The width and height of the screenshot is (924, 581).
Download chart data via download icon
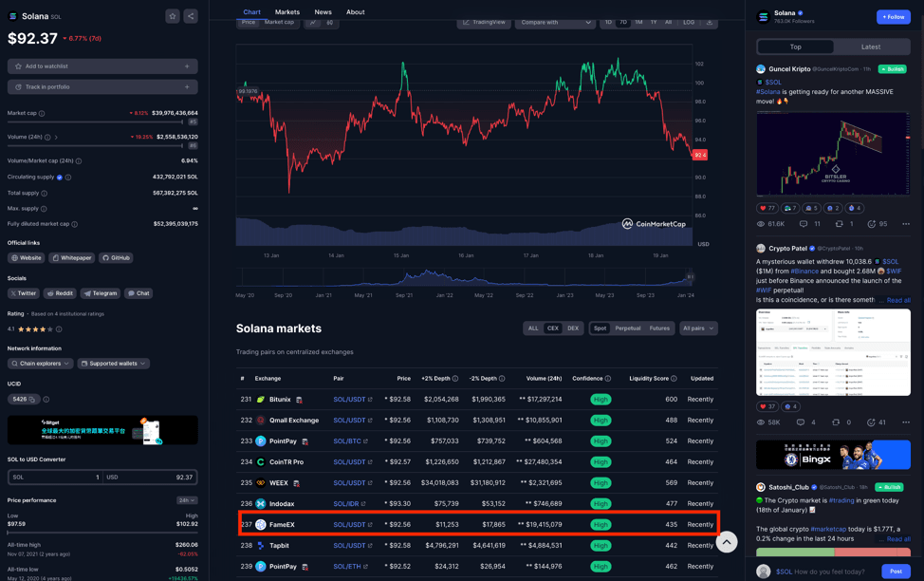coord(709,22)
